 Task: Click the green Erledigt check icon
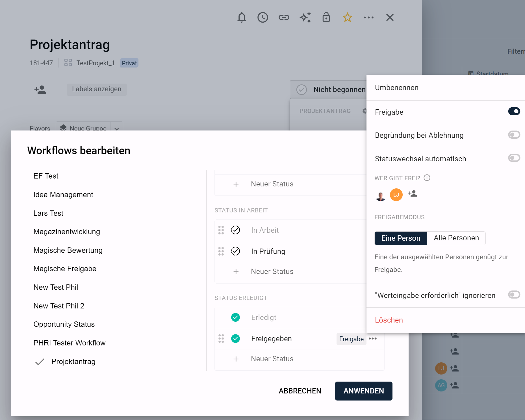point(235,317)
